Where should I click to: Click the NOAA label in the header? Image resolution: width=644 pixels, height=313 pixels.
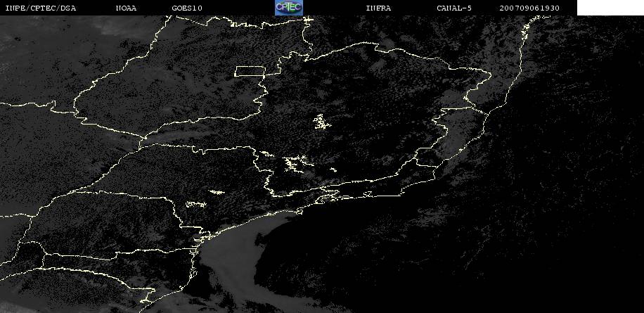(x=126, y=8)
